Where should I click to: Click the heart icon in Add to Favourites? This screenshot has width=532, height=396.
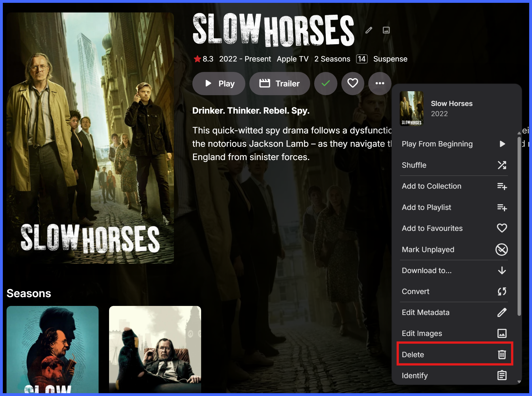[x=502, y=228]
